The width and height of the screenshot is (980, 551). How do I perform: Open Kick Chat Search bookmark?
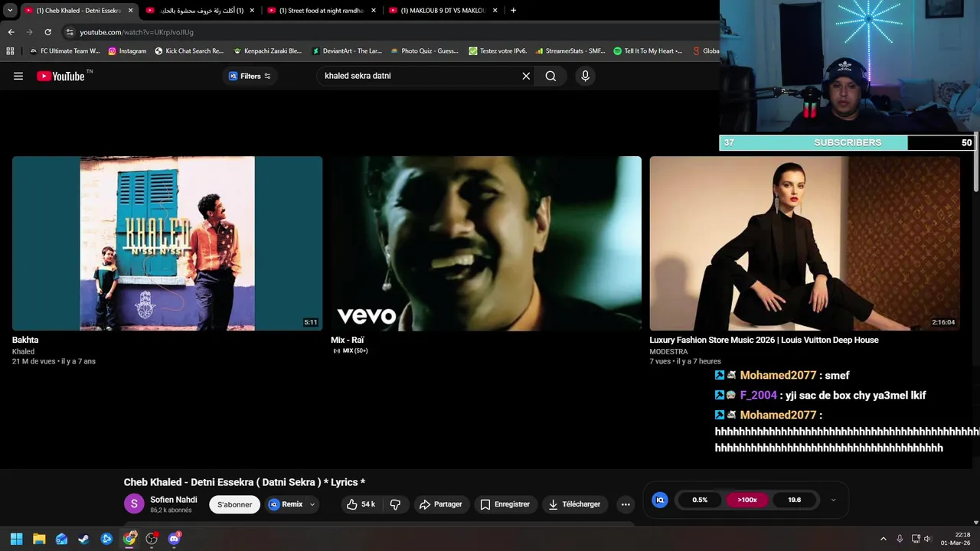click(x=188, y=51)
